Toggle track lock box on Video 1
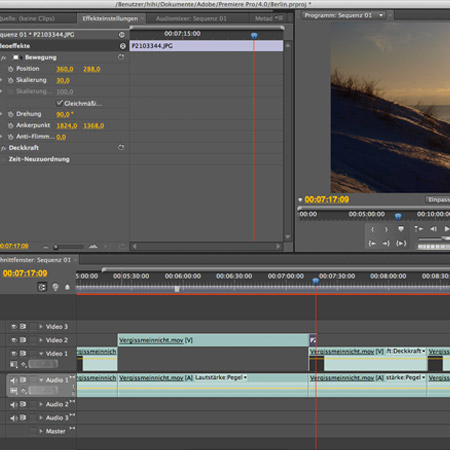The width and height of the screenshot is (450, 450). click(x=33, y=353)
